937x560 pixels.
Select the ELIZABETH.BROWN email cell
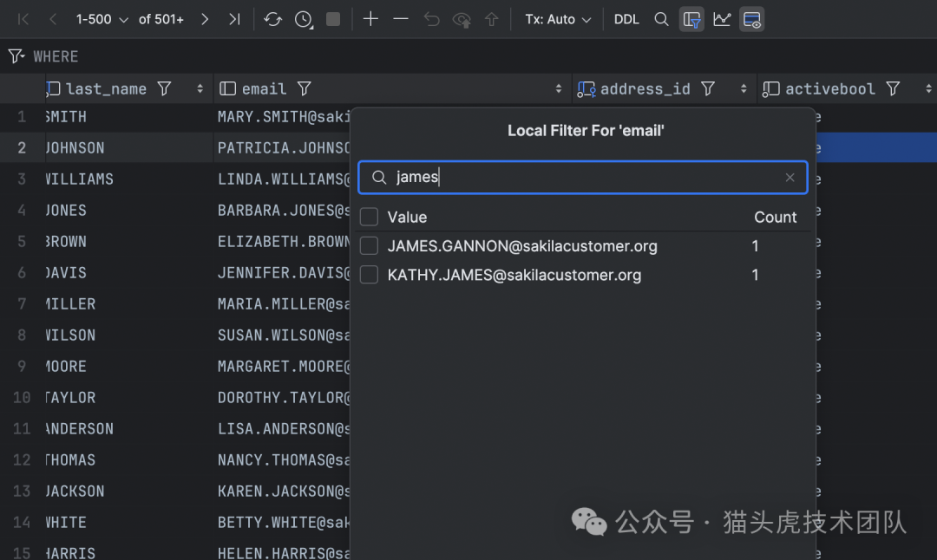pyautogui.click(x=283, y=241)
